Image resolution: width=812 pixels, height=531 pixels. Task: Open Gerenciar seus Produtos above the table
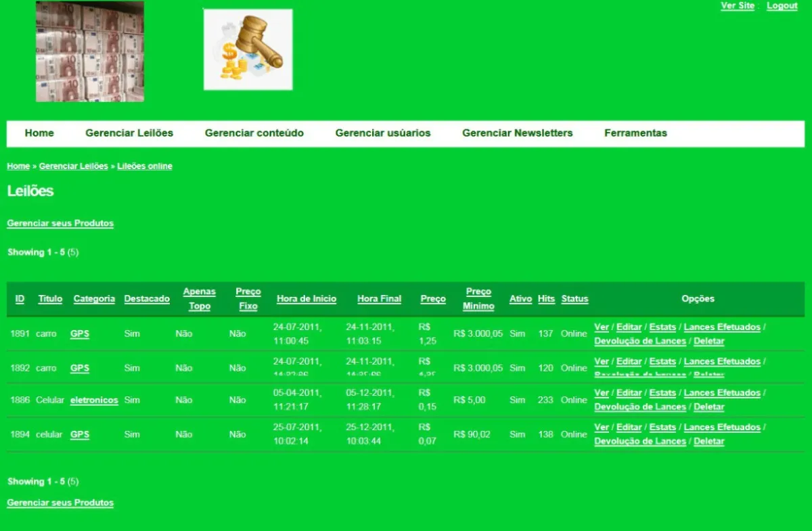click(60, 223)
